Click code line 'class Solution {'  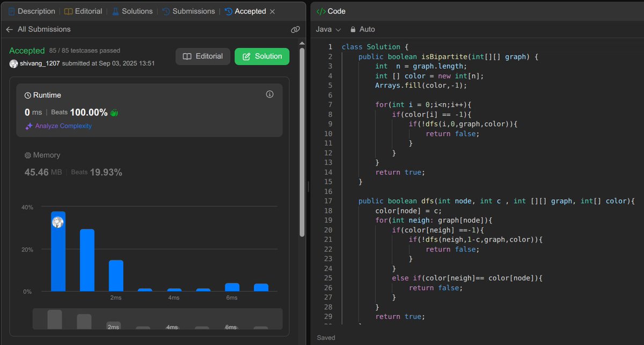pos(375,47)
